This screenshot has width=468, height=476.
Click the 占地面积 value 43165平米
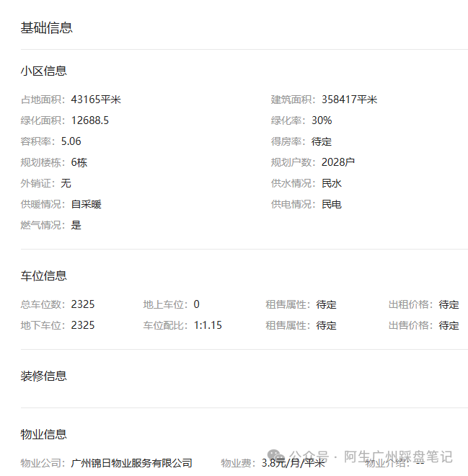pyautogui.click(x=96, y=100)
